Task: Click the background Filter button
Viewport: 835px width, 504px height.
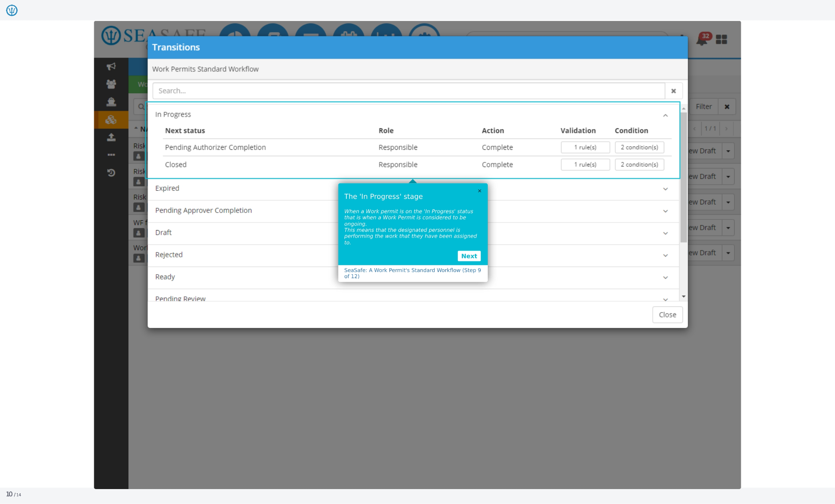Action: (x=704, y=107)
